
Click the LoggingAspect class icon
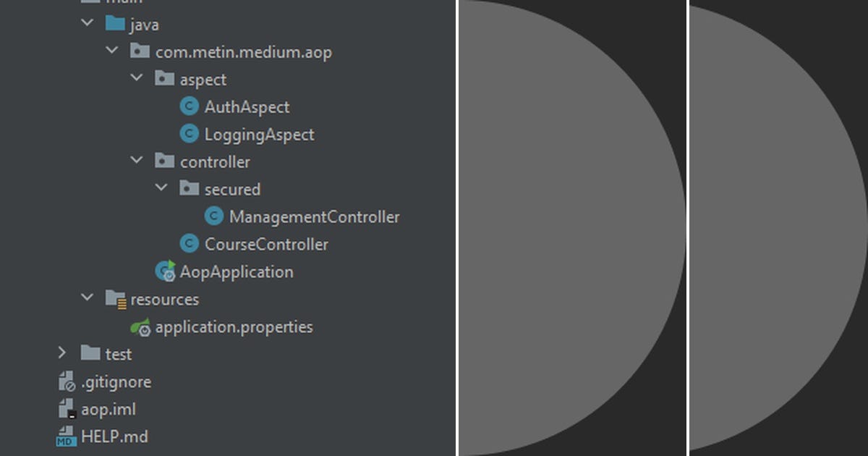coord(189,133)
